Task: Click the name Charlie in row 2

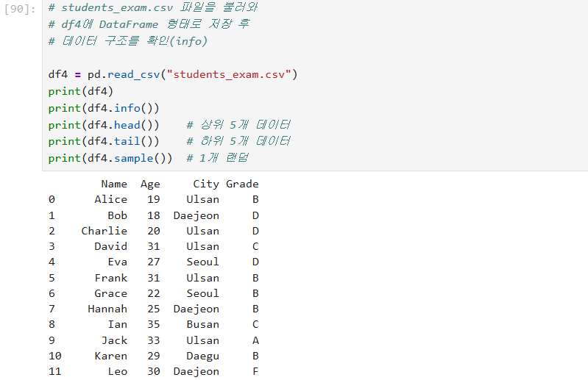Action: (105, 231)
